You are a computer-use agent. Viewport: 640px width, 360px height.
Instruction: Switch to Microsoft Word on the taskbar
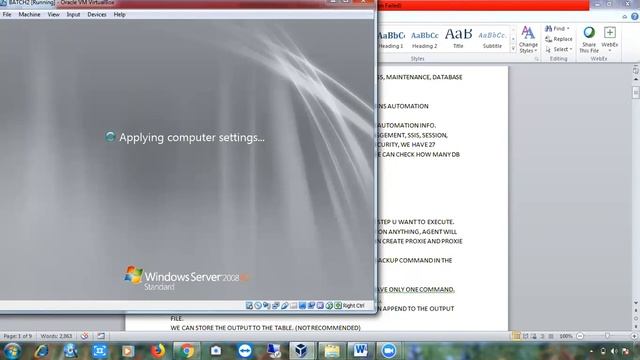click(360, 351)
